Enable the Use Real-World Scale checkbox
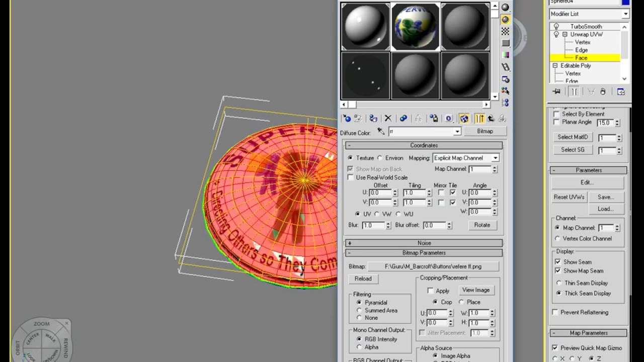 click(x=351, y=177)
